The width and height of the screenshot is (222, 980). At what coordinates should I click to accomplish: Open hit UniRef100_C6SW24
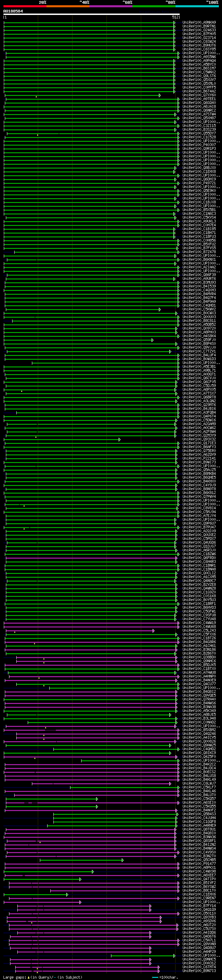(x=199, y=41)
